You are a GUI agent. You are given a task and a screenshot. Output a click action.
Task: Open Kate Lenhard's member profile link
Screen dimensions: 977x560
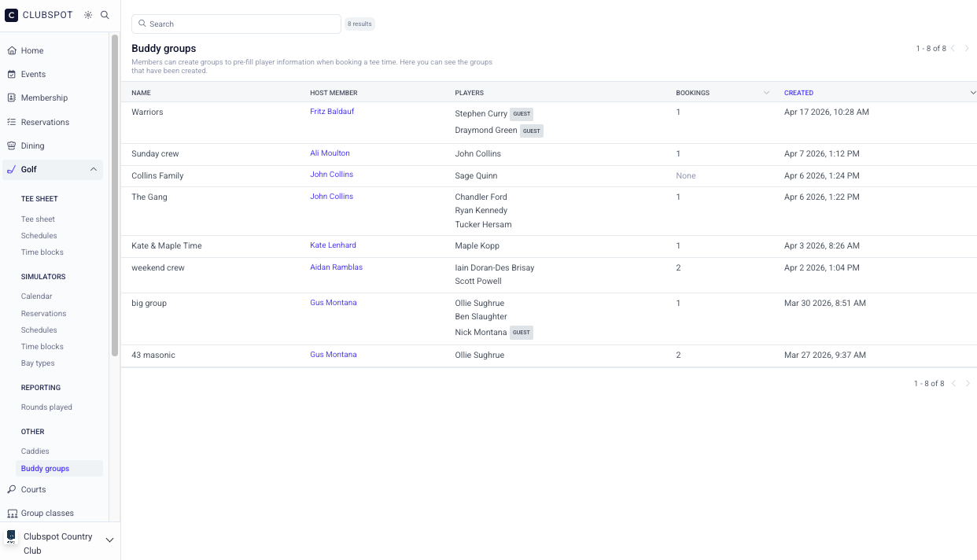(333, 245)
